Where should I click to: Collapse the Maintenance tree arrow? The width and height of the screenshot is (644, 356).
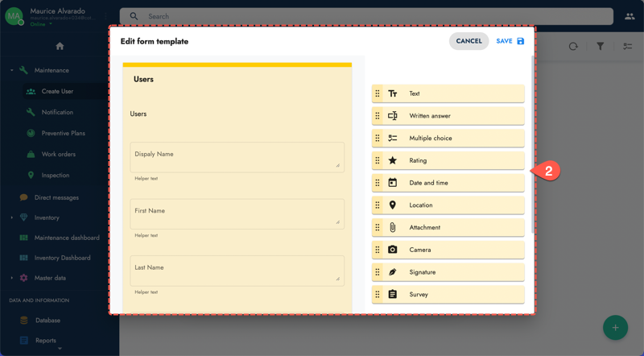(12, 70)
